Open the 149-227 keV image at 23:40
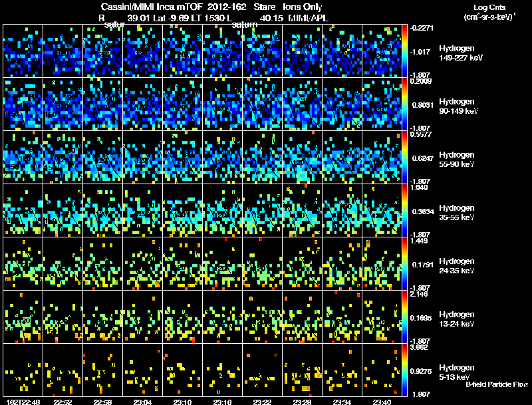 (382, 51)
